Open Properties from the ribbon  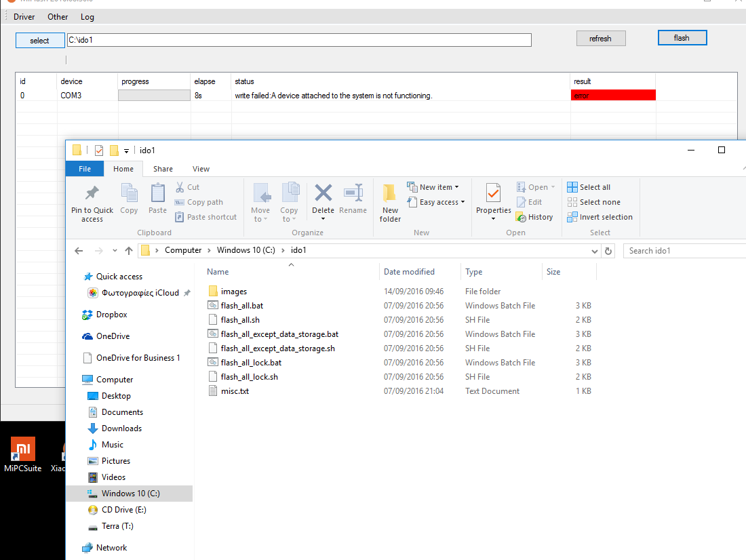coord(493,195)
